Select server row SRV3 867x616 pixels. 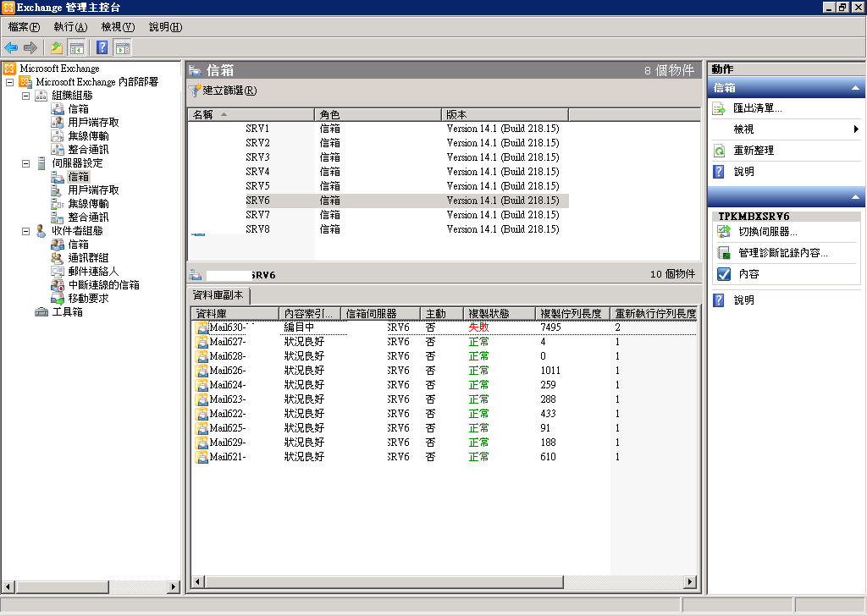click(x=378, y=157)
